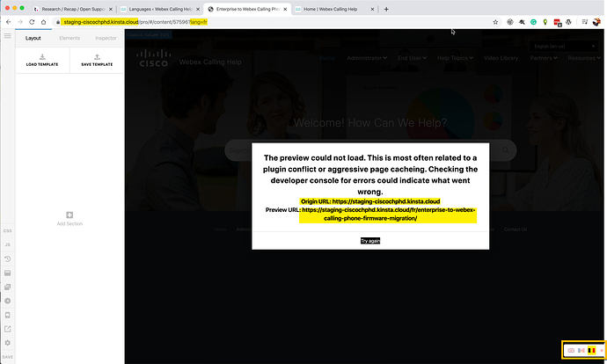Switch to Languages ‹ Webex Calling Help tab
Image resolution: width=607 pixels, height=364 pixels.
[x=160, y=9]
